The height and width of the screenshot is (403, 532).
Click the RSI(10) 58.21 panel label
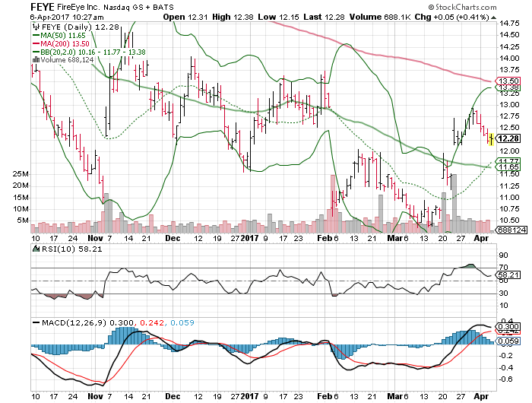tap(71, 249)
